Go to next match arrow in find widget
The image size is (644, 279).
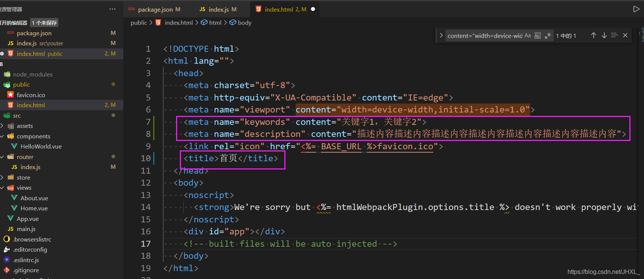604,35
